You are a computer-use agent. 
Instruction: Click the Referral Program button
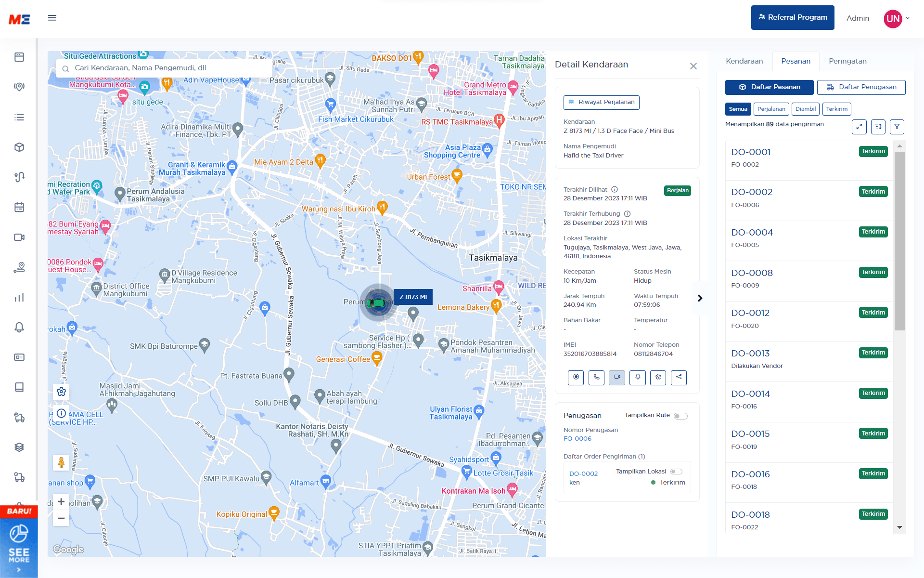793,17
